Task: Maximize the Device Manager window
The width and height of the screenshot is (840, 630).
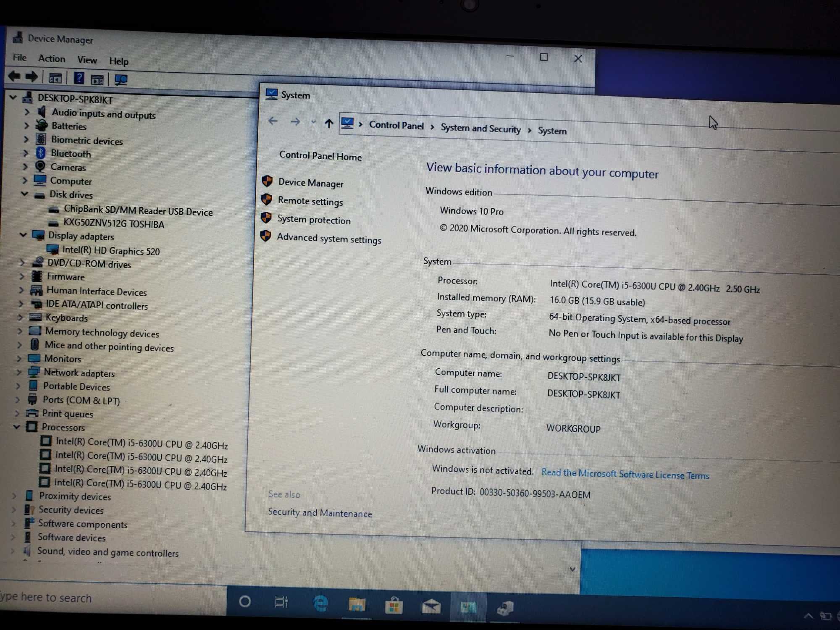Action: [x=544, y=57]
